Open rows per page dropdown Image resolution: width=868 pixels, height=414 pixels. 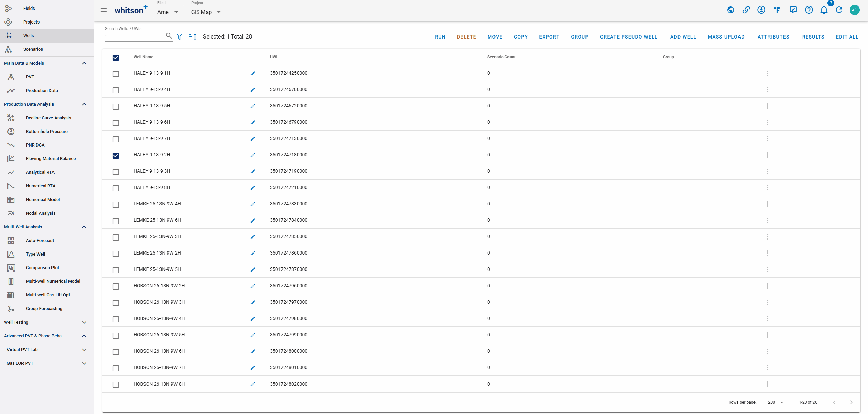coord(776,402)
